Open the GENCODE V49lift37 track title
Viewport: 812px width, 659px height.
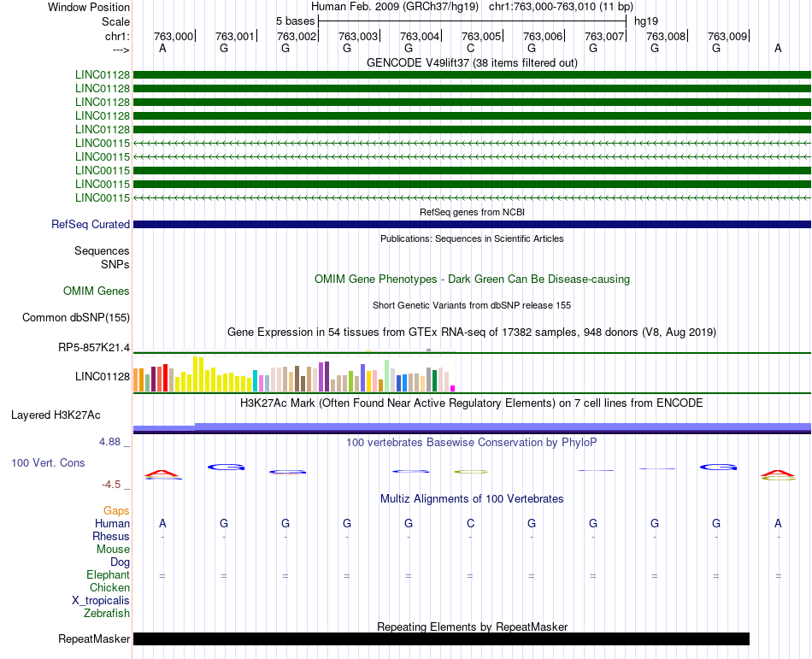pyautogui.click(x=472, y=62)
